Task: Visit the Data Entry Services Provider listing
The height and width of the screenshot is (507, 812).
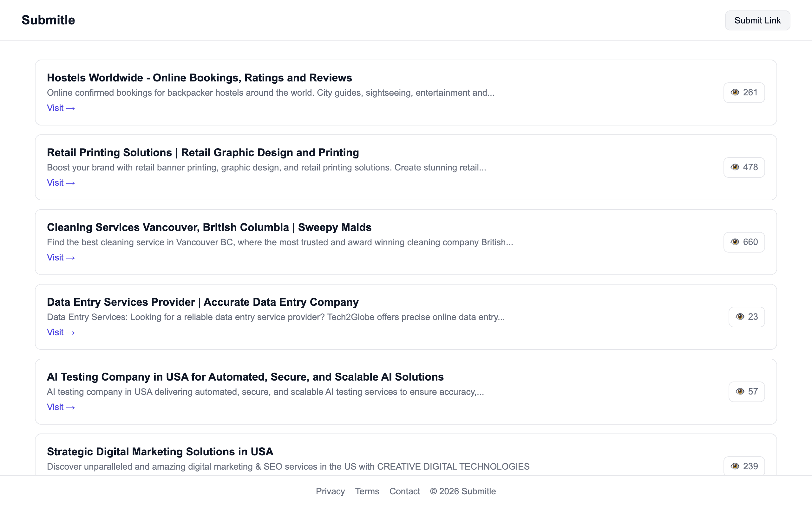Action: pos(61,332)
